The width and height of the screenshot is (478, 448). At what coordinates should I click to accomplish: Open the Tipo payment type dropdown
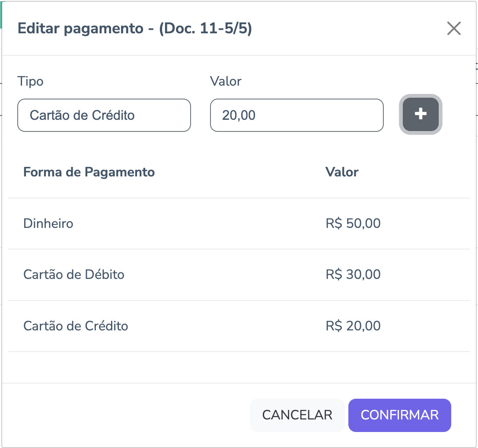coord(104,115)
